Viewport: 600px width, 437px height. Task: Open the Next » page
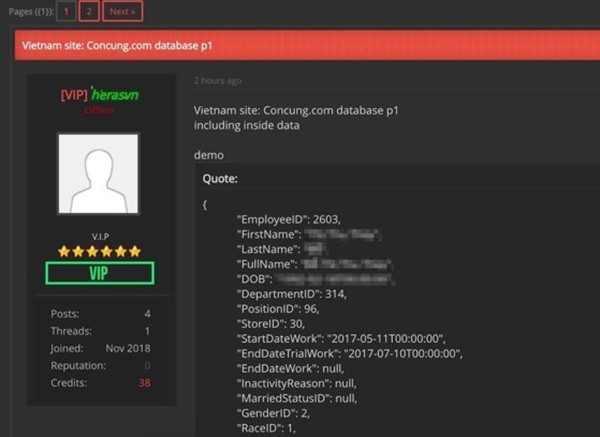[122, 11]
